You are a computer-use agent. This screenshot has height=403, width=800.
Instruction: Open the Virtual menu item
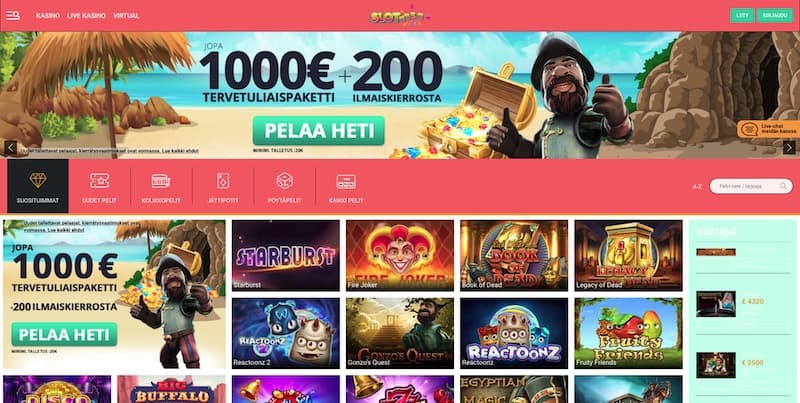point(126,16)
